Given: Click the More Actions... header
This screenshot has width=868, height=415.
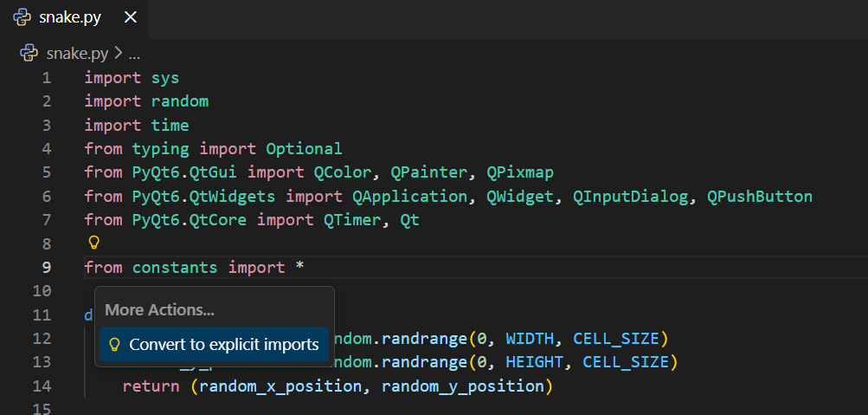Looking at the screenshot, I should (x=159, y=310).
